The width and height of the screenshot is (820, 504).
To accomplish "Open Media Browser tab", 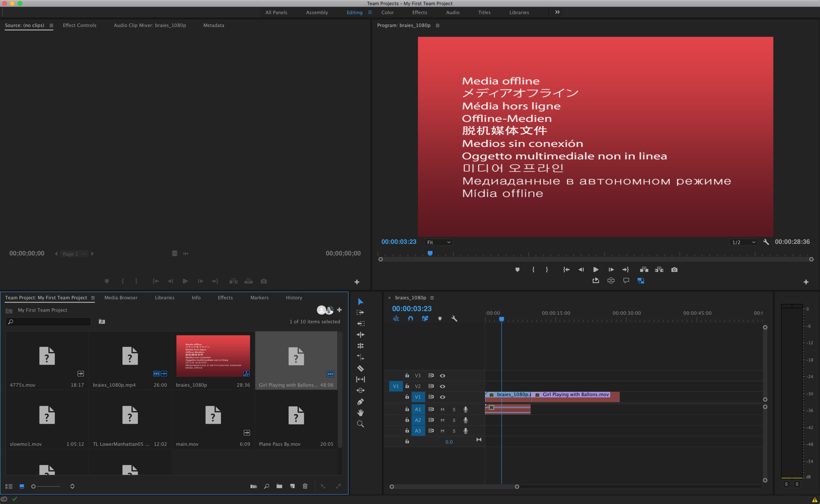I will click(121, 298).
